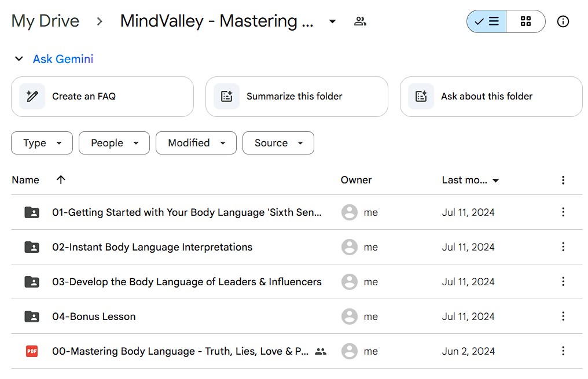Open the Type filter dropdown

(x=42, y=143)
